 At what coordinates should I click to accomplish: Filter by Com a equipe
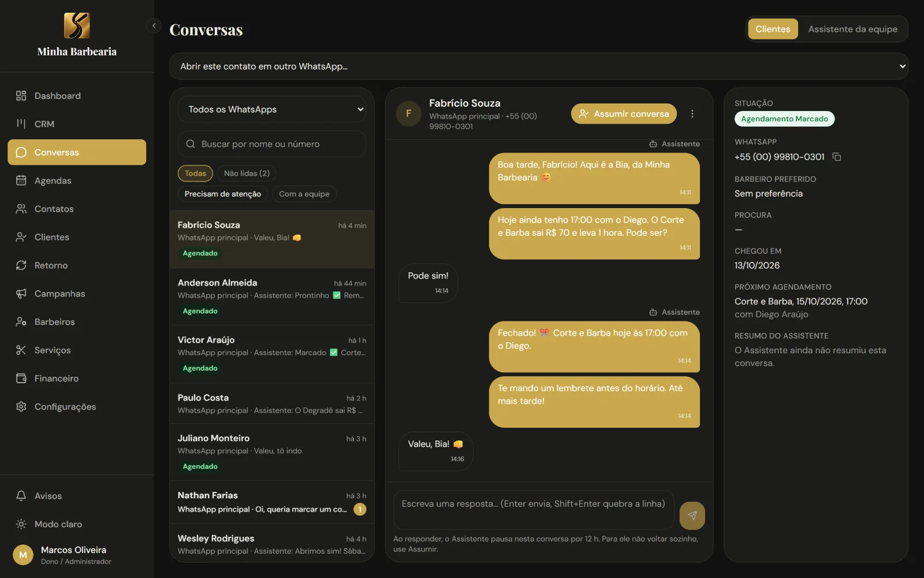[x=304, y=194]
